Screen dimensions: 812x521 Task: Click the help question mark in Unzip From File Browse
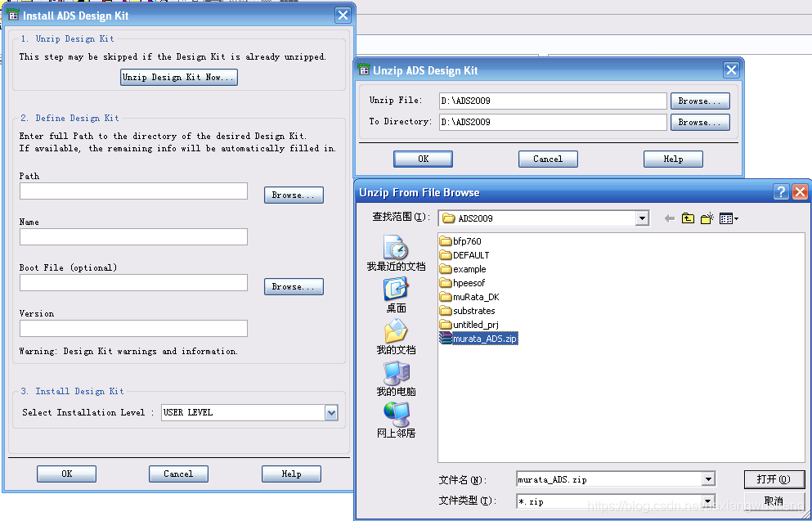(x=781, y=192)
